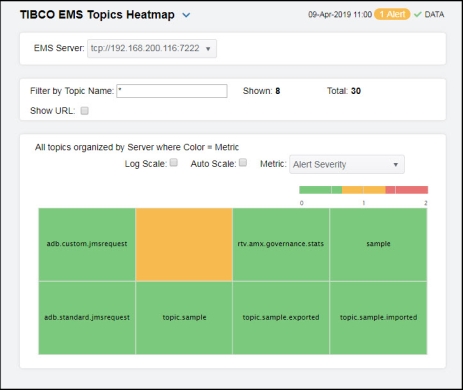The width and height of the screenshot is (463, 390).
Task: Select the topic.sample heatmap cell
Action: [x=184, y=318]
